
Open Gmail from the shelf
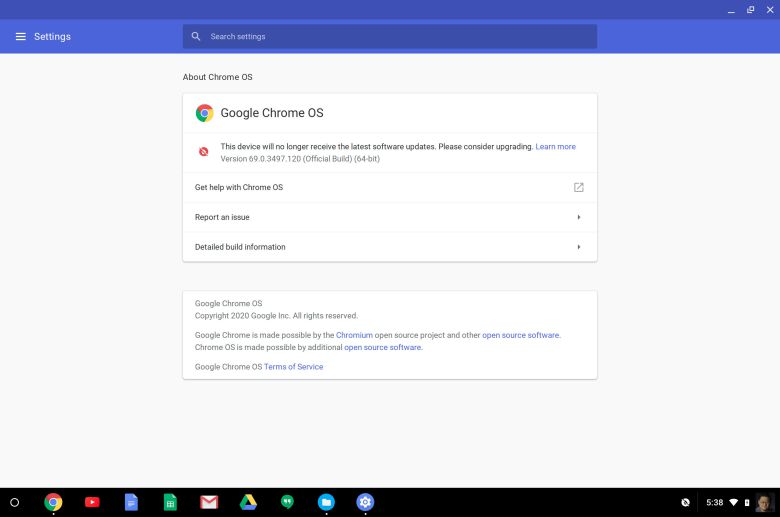click(x=209, y=502)
